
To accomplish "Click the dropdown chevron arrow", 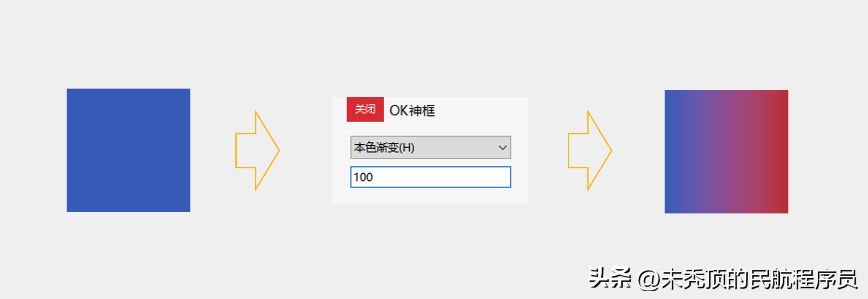I will tap(502, 147).
